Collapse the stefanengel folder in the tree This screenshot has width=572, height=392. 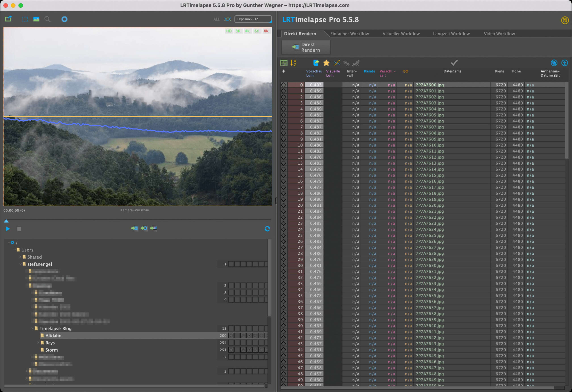coord(21,264)
